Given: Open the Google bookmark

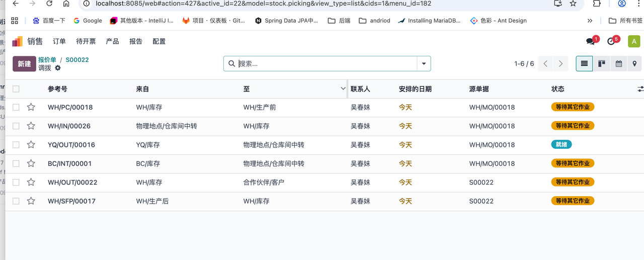Looking at the screenshot, I should click(88, 21).
